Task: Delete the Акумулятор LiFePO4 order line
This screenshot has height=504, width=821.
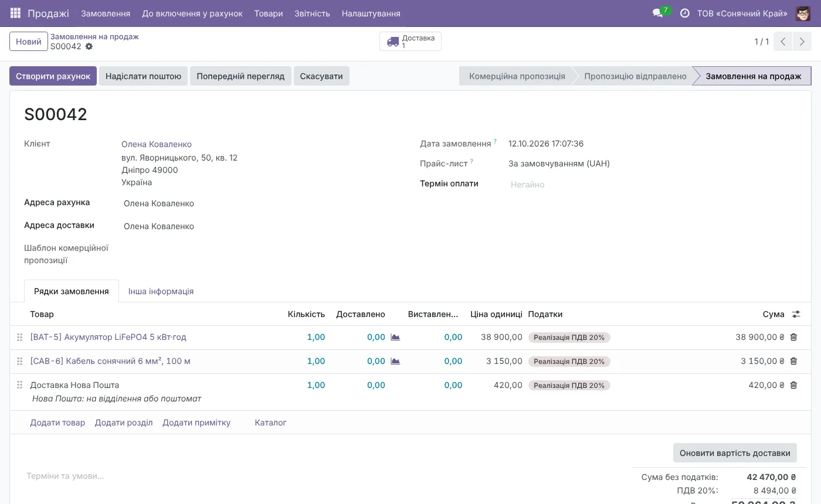Action: pos(793,337)
